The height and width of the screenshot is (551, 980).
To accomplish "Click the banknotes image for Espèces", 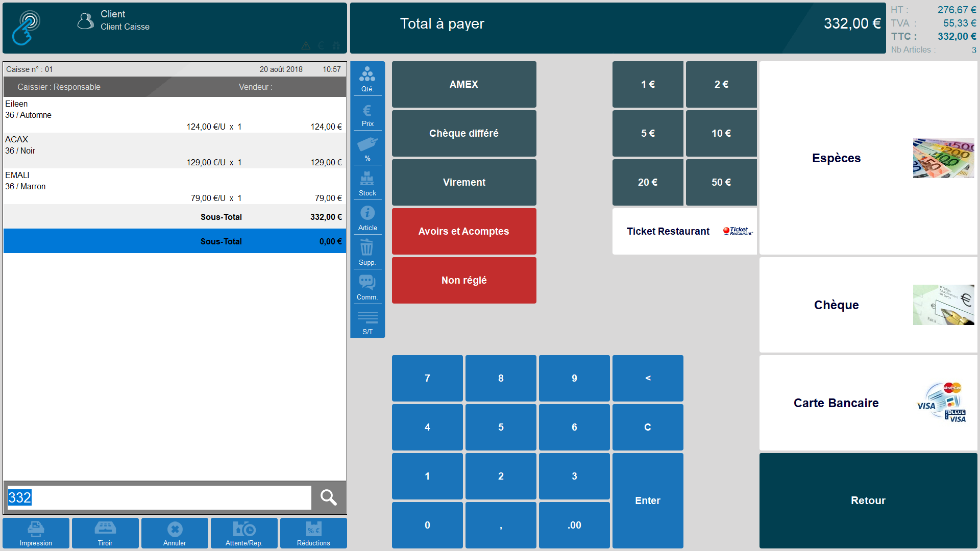I will (943, 158).
